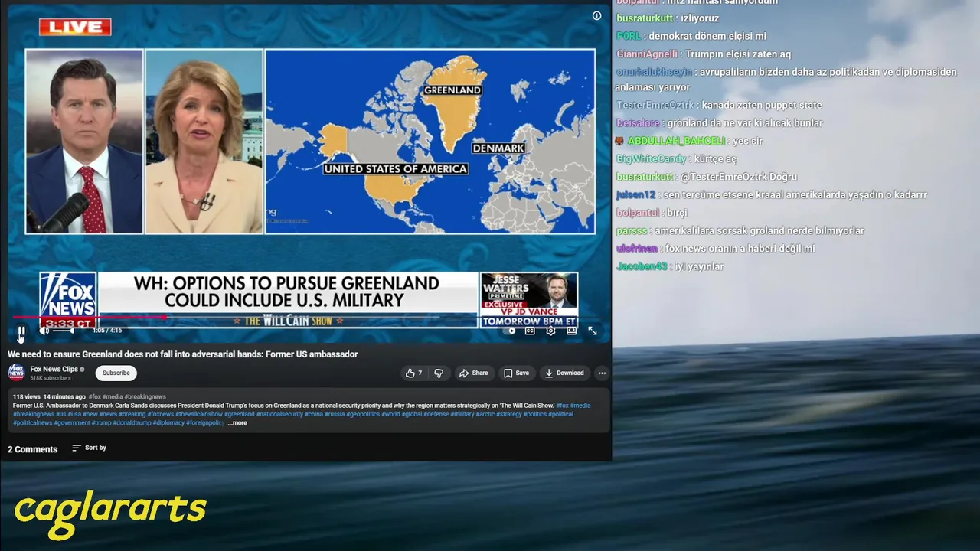The width and height of the screenshot is (980, 551).
Task: Adjust the video volume slider
Action: (x=63, y=331)
